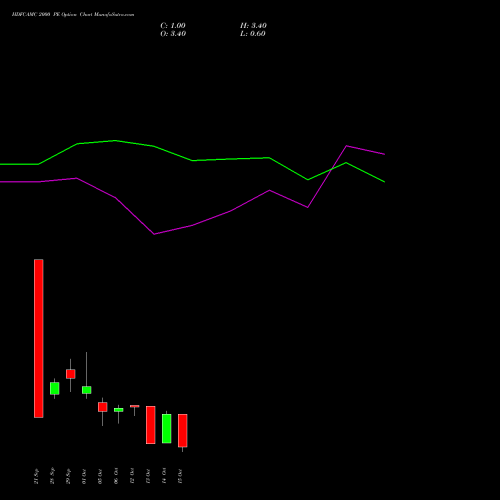Click the green candle for 28 Sep
Screen dimensions: 500x500
coord(55,388)
